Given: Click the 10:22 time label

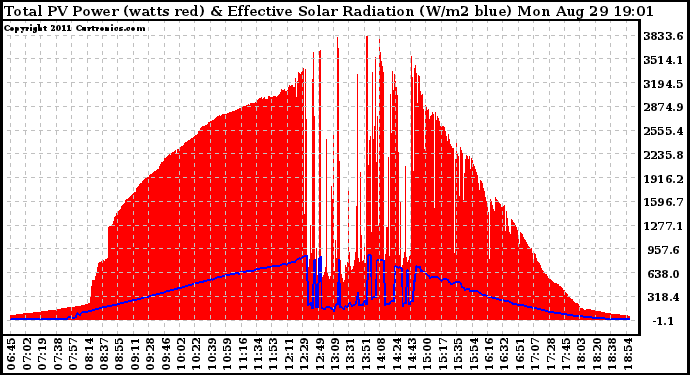Looking at the screenshot, I should click(196, 354).
